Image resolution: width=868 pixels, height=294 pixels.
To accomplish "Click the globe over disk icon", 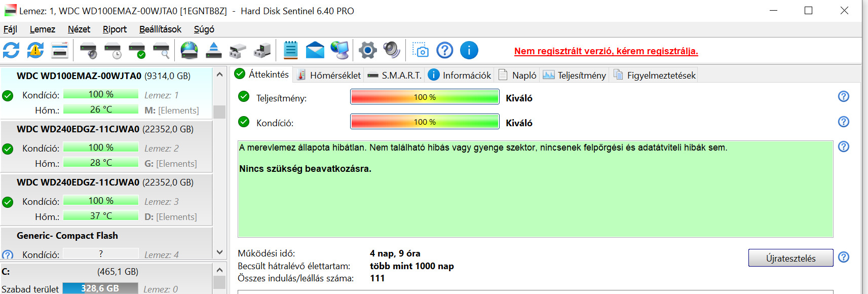I will (190, 50).
